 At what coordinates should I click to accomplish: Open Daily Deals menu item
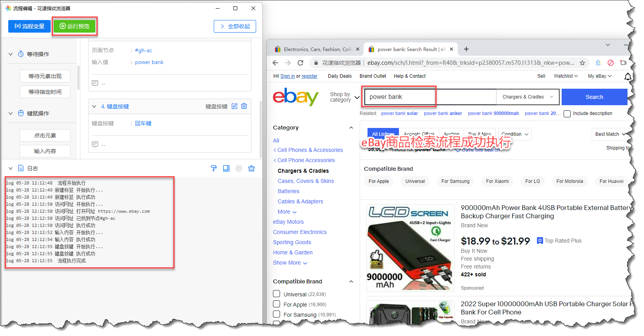(340, 76)
